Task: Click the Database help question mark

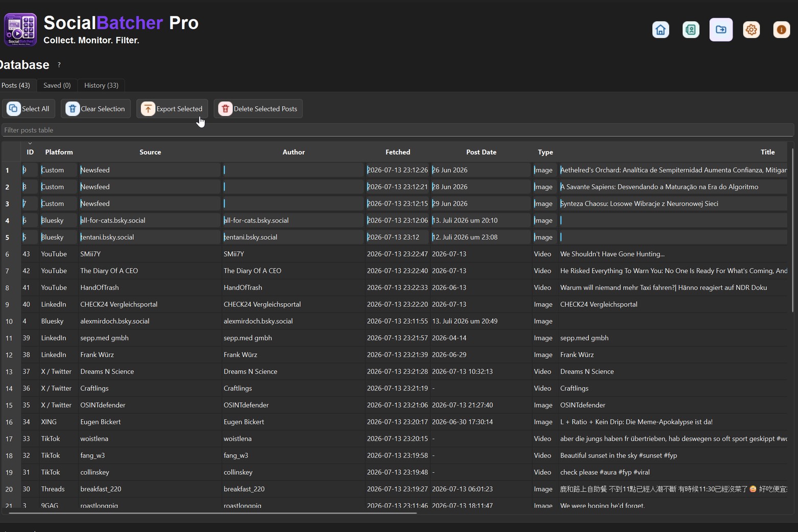Action: coord(59,65)
